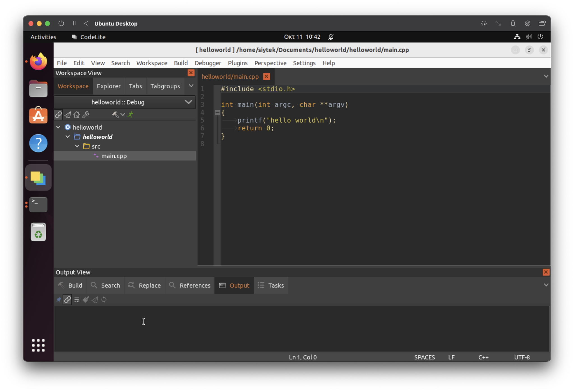Select main.cpp in workspace tree

coord(125,156)
